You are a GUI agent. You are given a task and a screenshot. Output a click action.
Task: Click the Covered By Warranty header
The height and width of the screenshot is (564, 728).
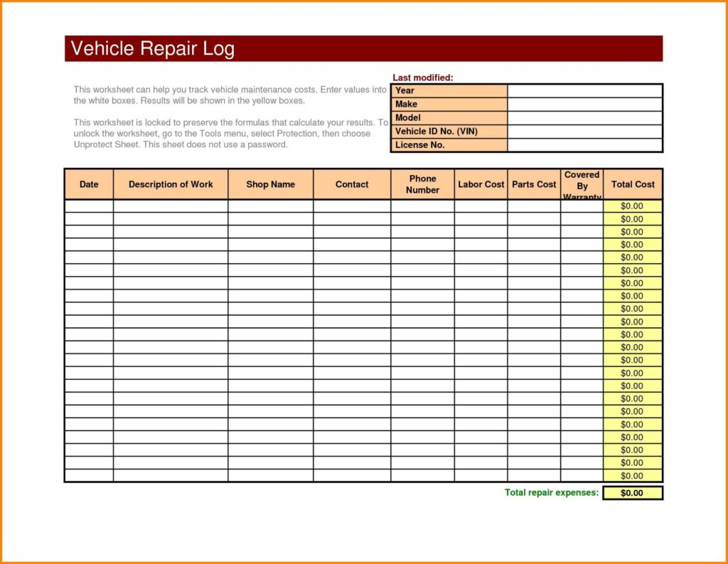[582, 184]
